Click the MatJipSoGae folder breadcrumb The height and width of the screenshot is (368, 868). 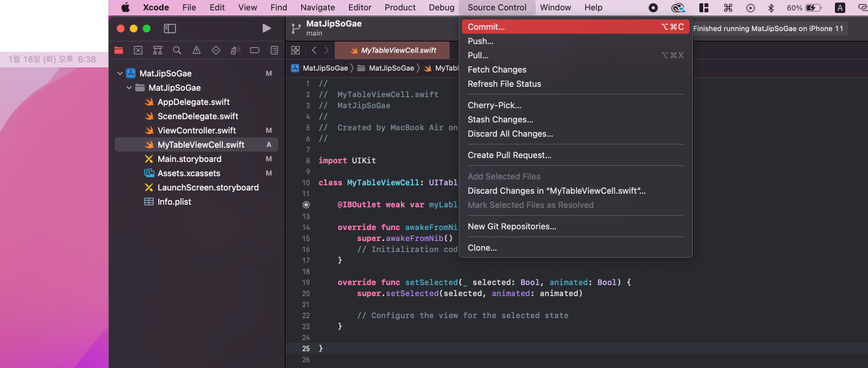pyautogui.click(x=386, y=67)
